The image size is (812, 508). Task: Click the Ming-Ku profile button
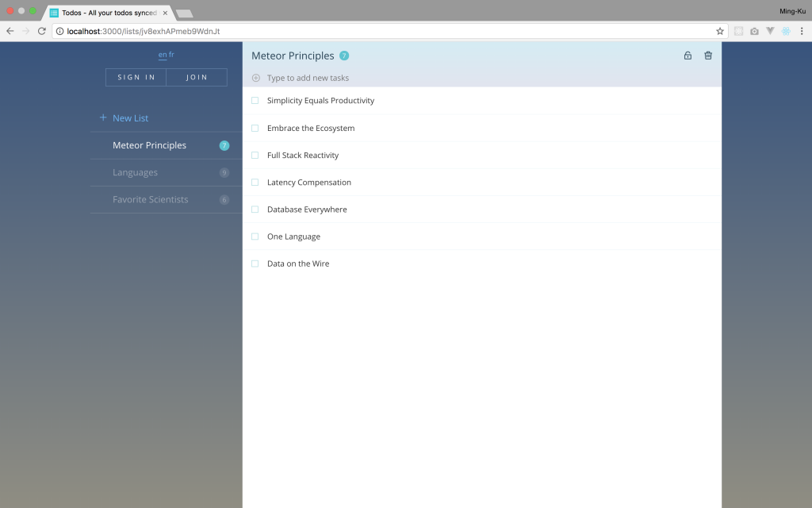pyautogui.click(x=792, y=11)
